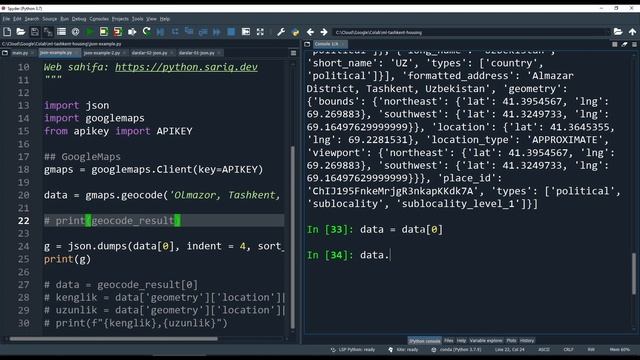Run selection or current line icon

click(x=132, y=32)
